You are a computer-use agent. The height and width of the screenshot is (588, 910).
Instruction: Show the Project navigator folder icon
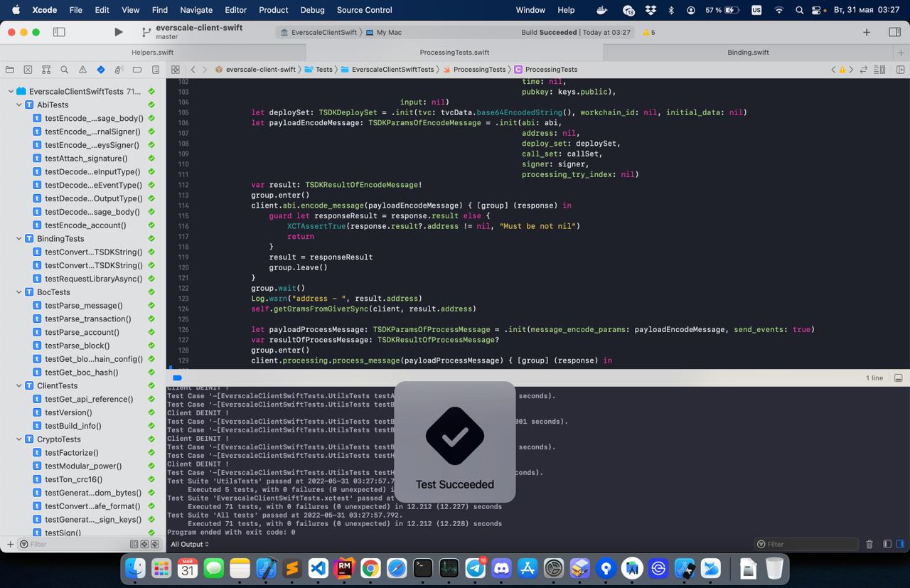tap(9, 70)
